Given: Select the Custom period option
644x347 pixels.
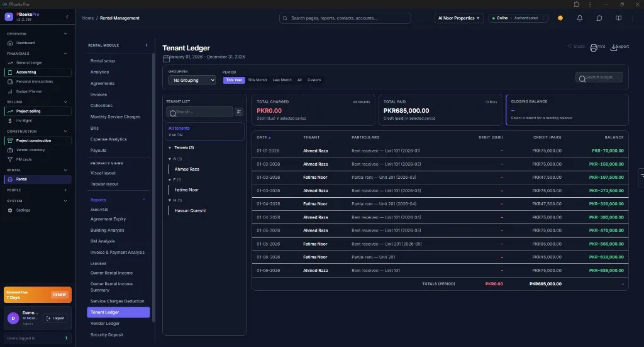Looking at the screenshot, I should pyautogui.click(x=314, y=80).
